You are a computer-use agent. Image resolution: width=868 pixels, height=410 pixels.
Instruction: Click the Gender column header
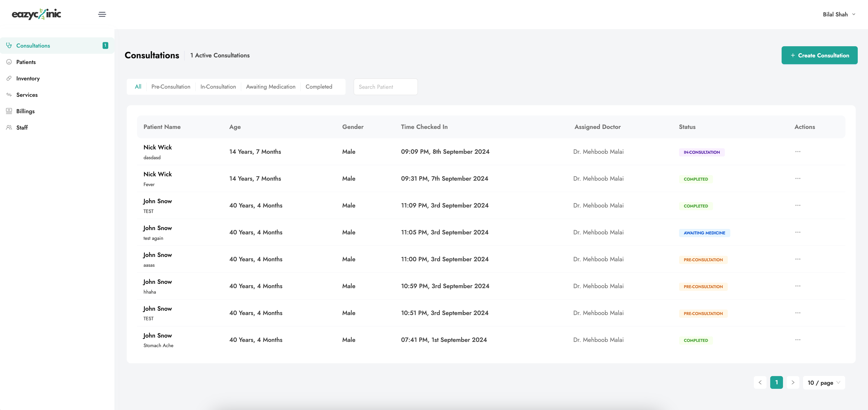353,127
